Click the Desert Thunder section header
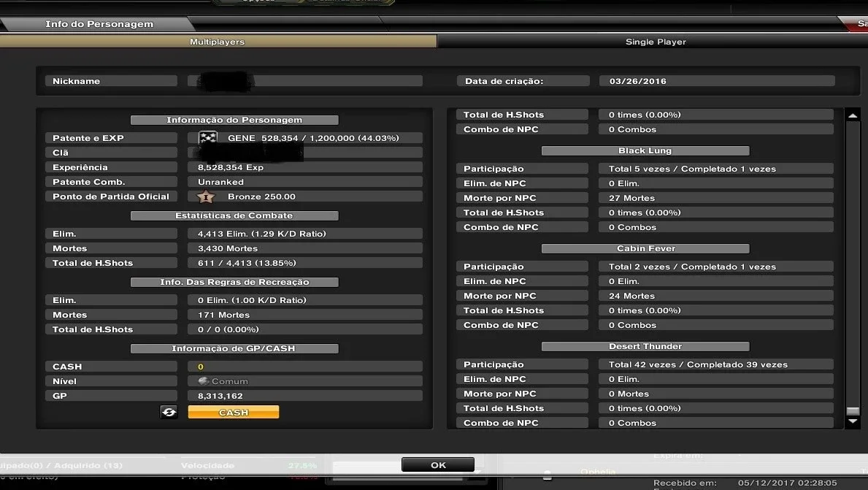868x490 pixels. [x=645, y=347]
